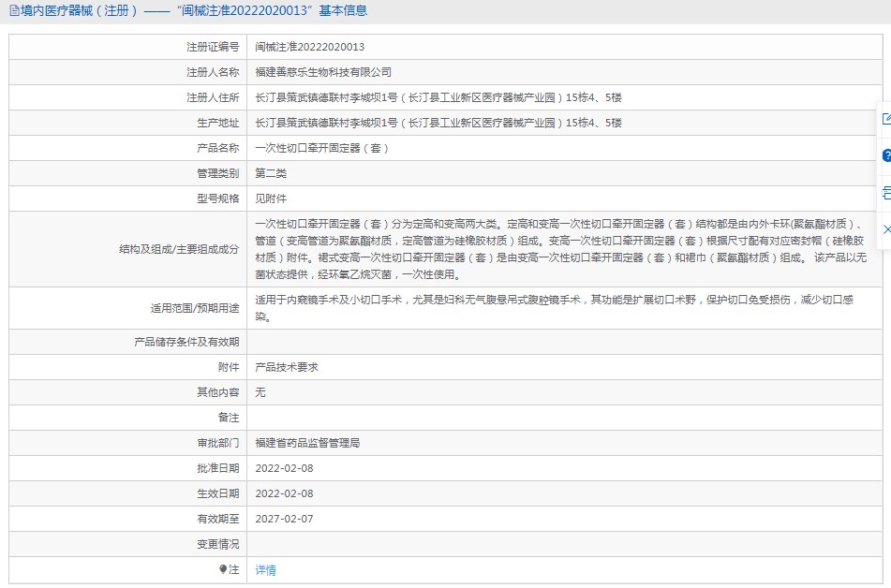This screenshot has width=891, height=588.
Task: Click product name 一次性切口牵开固定器（套）
Action: (x=321, y=148)
